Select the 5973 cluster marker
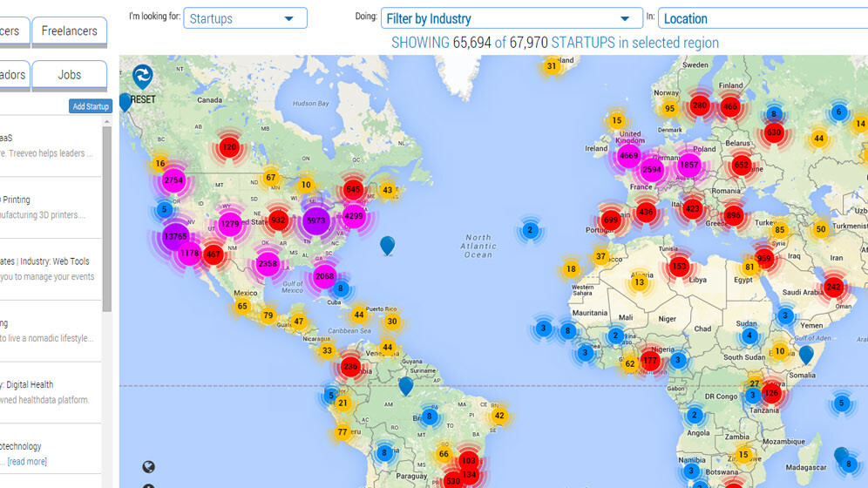 click(x=315, y=220)
